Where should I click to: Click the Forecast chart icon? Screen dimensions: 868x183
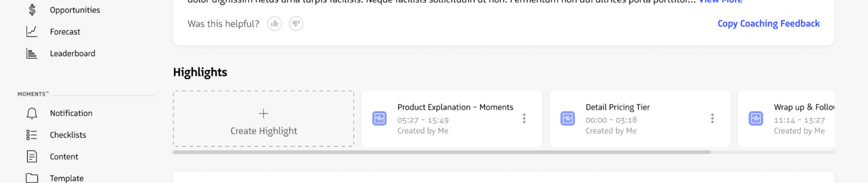(x=32, y=31)
